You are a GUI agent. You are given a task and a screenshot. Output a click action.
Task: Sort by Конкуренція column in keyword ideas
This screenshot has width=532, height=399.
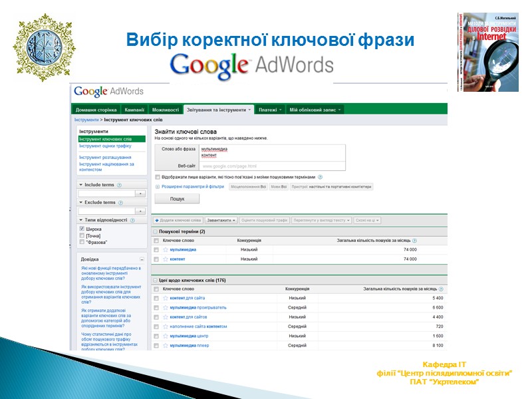(x=297, y=289)
